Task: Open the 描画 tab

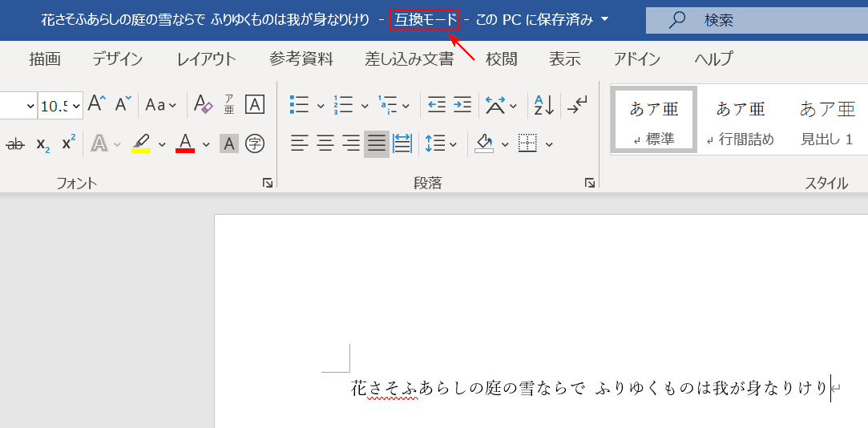Action: point(45,59)
